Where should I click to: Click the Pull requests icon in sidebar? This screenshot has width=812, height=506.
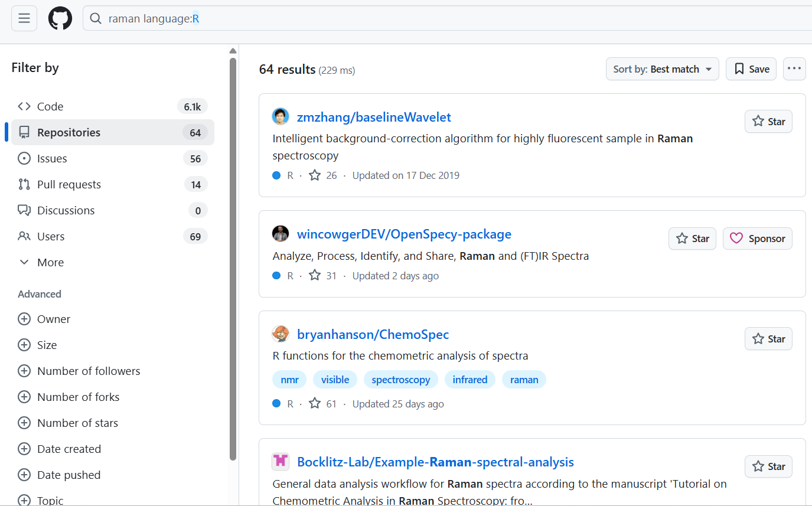(24, 184)
